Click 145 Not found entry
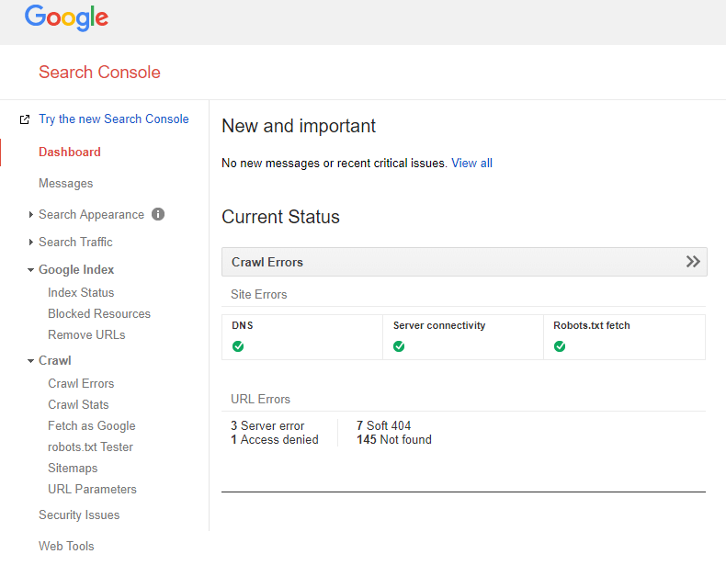 pos(393,439)
